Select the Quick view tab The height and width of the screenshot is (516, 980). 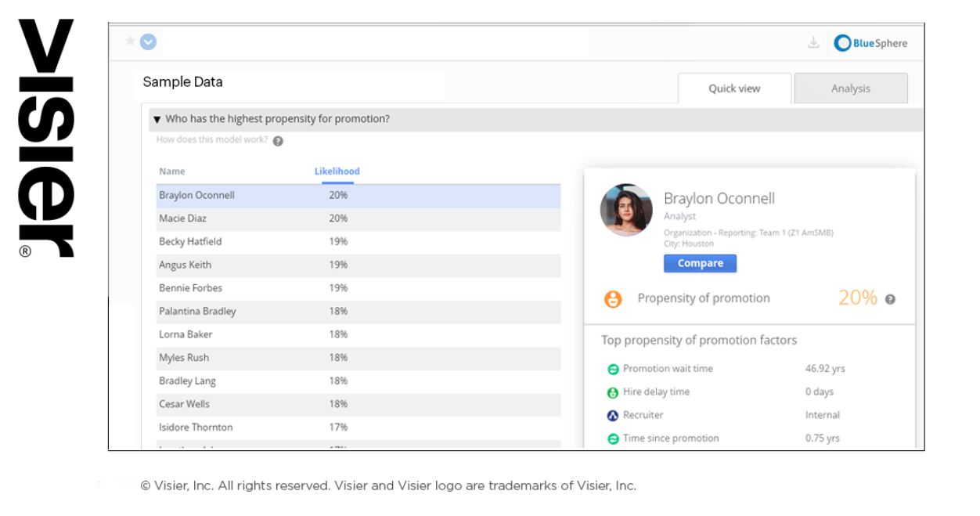pyautogui.click(x=733, y=88)
